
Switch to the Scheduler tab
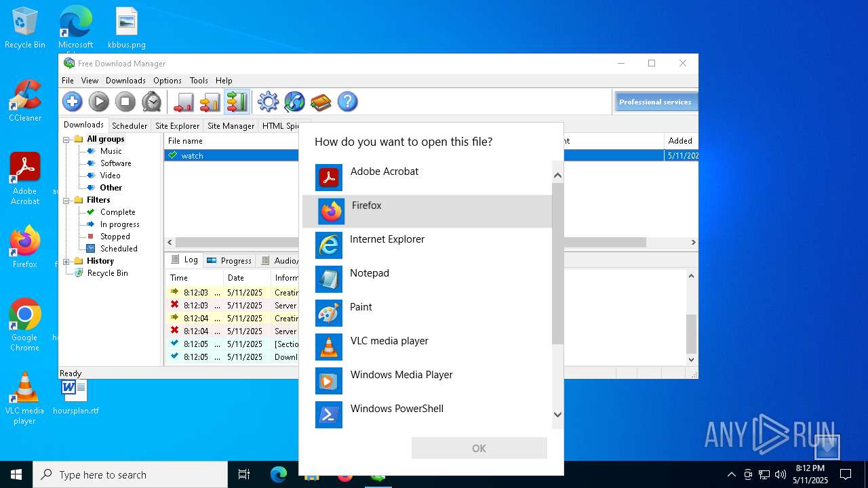point(130,125)
